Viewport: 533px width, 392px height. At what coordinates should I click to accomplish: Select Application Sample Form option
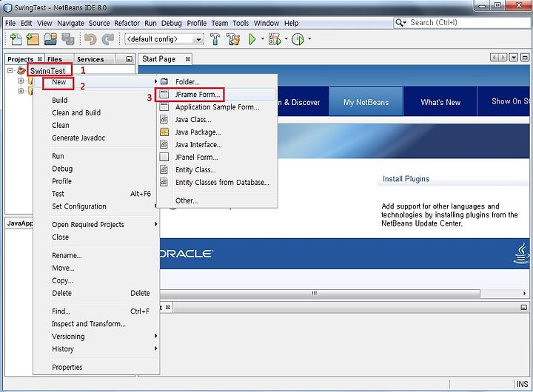point(217,107)
